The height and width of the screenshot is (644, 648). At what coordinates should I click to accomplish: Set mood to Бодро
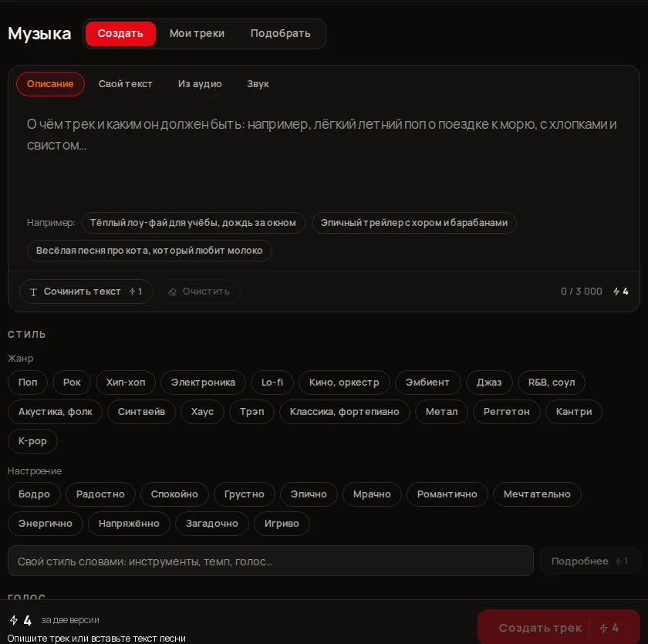click(34, 494)
